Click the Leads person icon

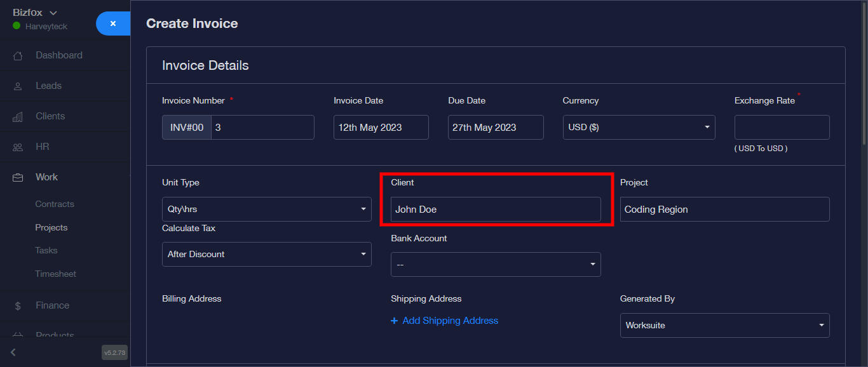[18, 86]
